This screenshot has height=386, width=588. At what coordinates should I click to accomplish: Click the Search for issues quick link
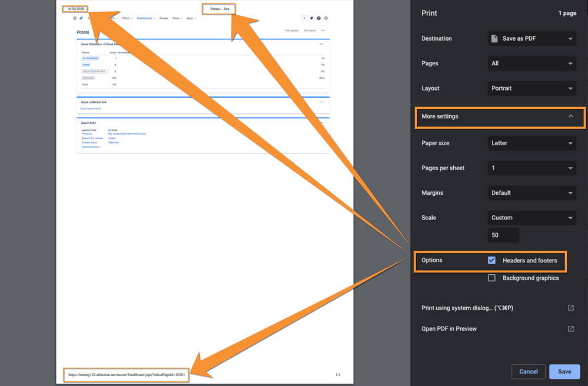tap(92, 138)
